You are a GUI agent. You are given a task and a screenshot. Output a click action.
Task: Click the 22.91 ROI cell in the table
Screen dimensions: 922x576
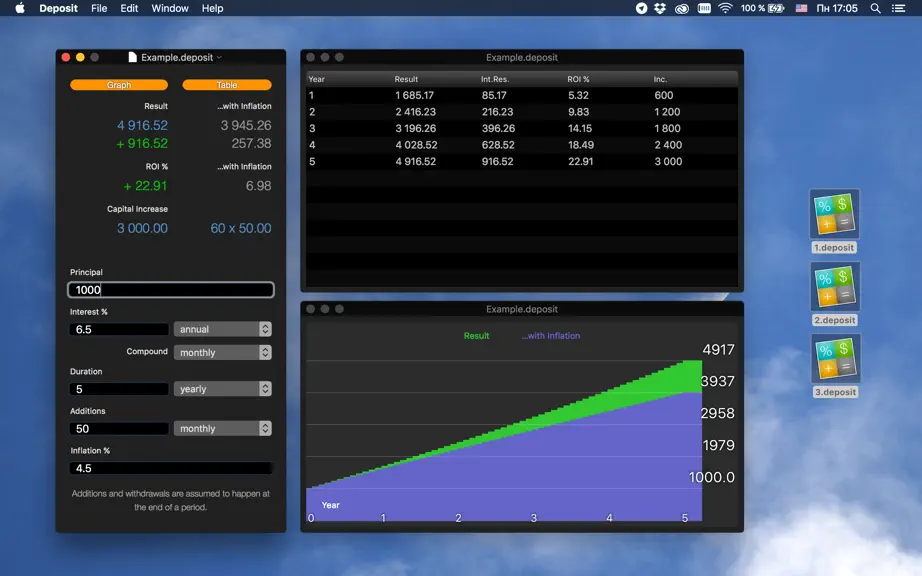580,161
